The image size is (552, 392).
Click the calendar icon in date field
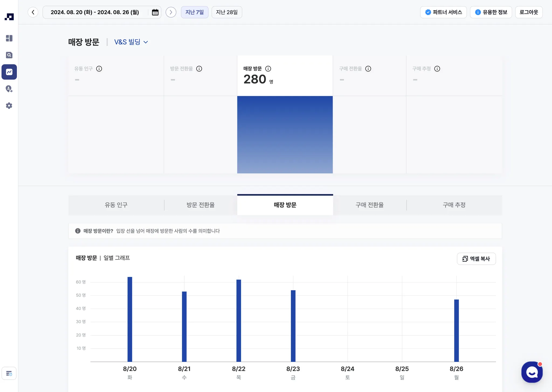coord(155,12)
